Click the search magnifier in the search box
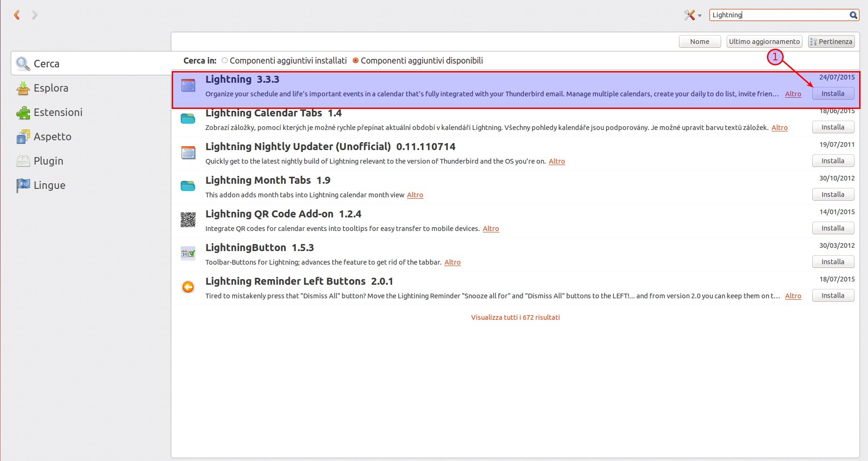Screen dimensions: 868x461 tap(853, 15)
